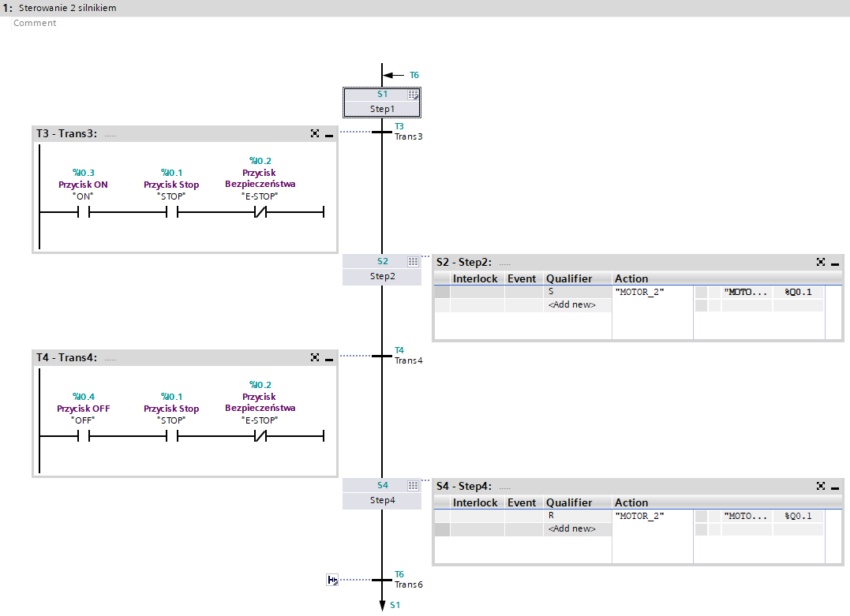Open the action table icon on step S1
Screen dimensions: 850x616
413,94
